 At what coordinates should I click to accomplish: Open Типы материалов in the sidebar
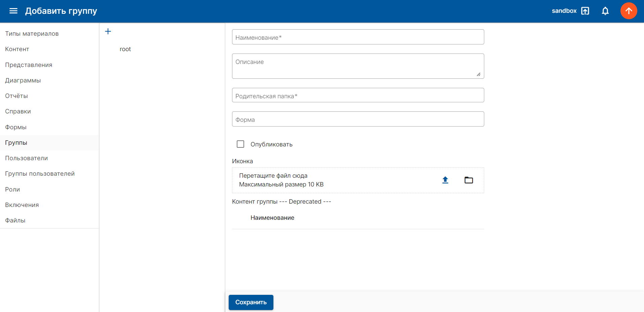point(49,34)
